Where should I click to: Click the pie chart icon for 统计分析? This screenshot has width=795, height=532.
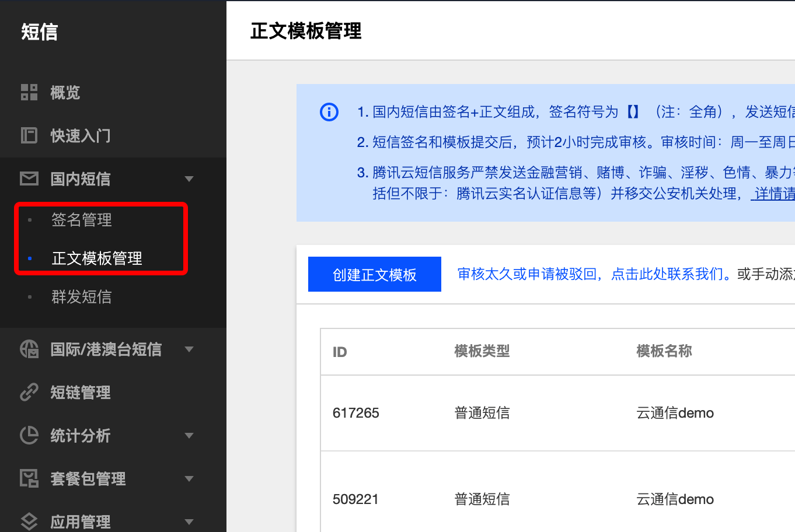tap(29, 435)
